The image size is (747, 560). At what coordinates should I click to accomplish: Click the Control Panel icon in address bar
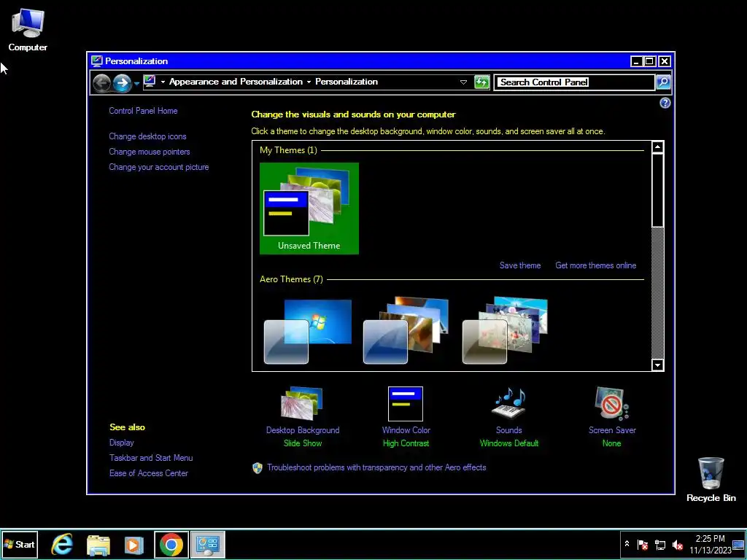pyautogui.click(x=150, y=82)
